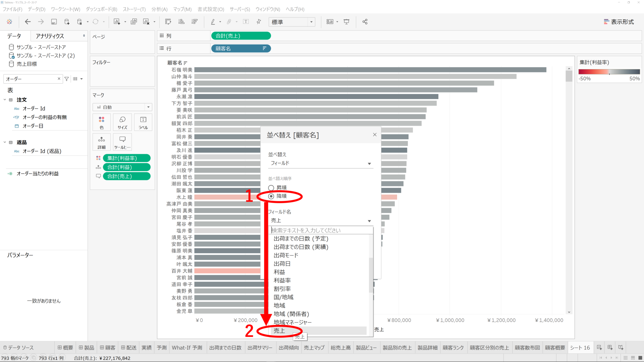Choose 利益率 from the field list
Screen dimensions: 644x362
[x=282, y=280]
